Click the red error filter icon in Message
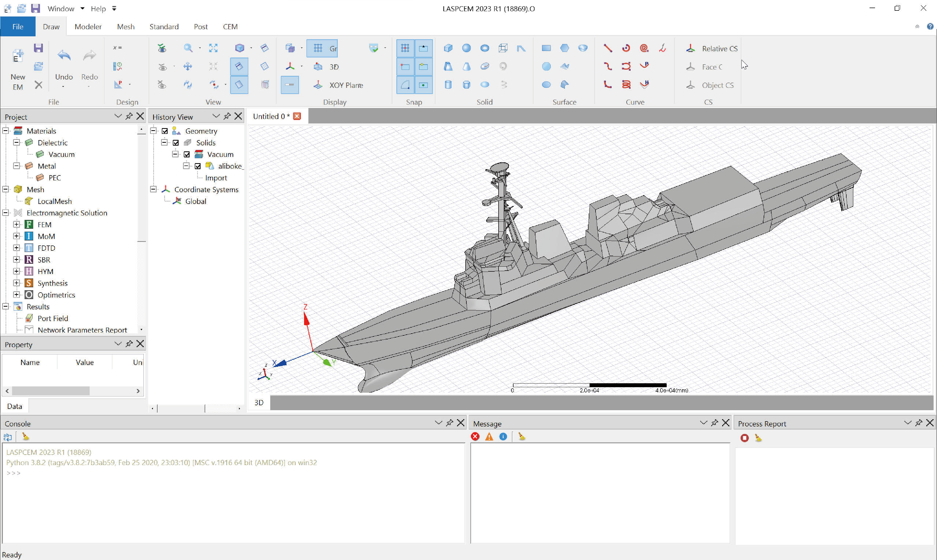This screenshot has width=937, height=560. (x=475, y=437)
